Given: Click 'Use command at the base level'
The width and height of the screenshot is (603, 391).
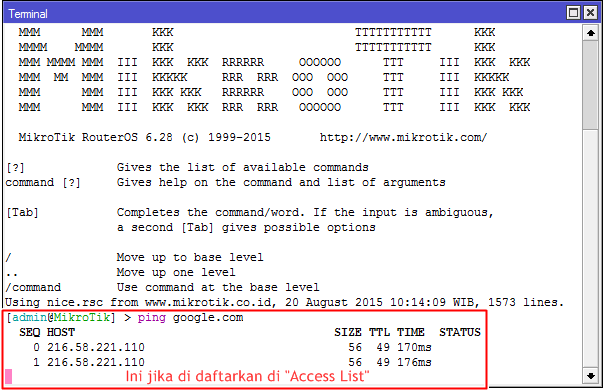Looking at the screenshot, I should tap(218, 287).
